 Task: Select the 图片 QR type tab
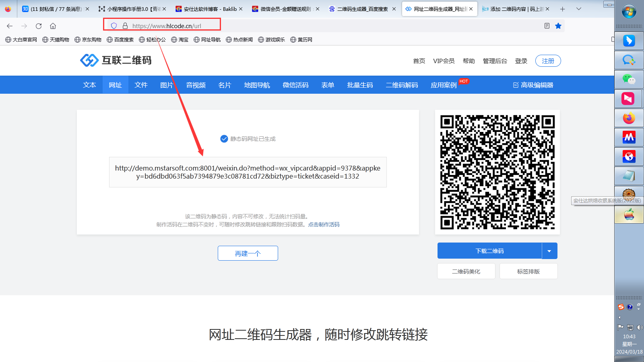pyautogui.click(x=167, y=85)
